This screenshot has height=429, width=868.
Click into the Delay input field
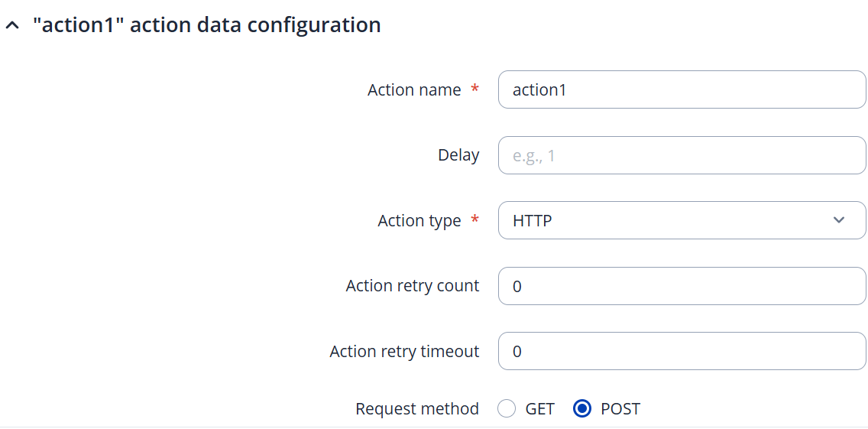[681, 155]
